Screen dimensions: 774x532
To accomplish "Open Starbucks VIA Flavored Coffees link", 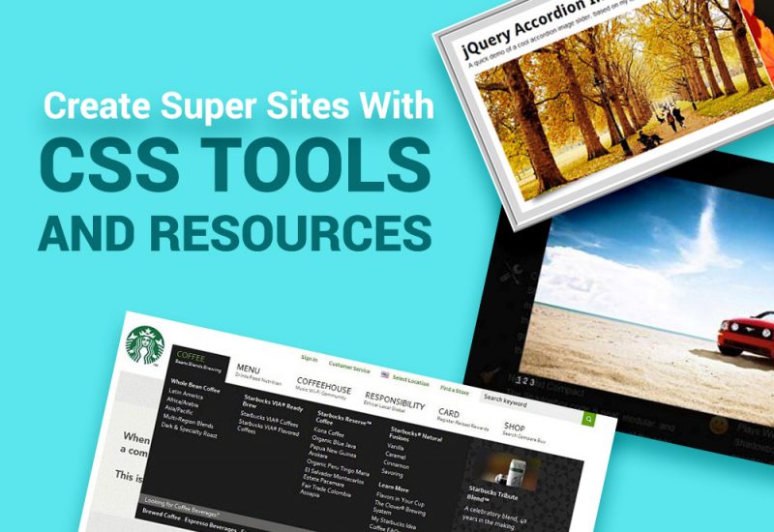I will click(x=268, y=428).
